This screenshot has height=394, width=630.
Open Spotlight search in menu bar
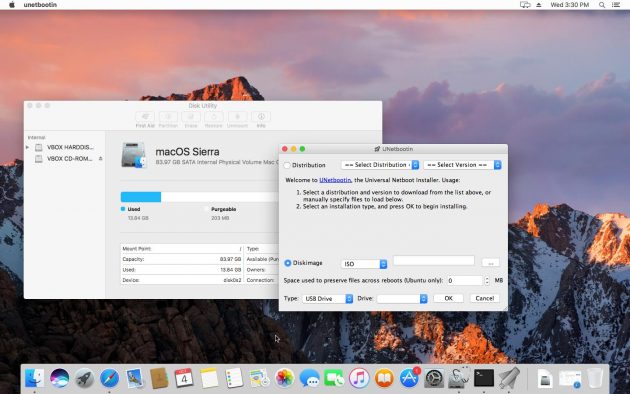tap(601, 5)
